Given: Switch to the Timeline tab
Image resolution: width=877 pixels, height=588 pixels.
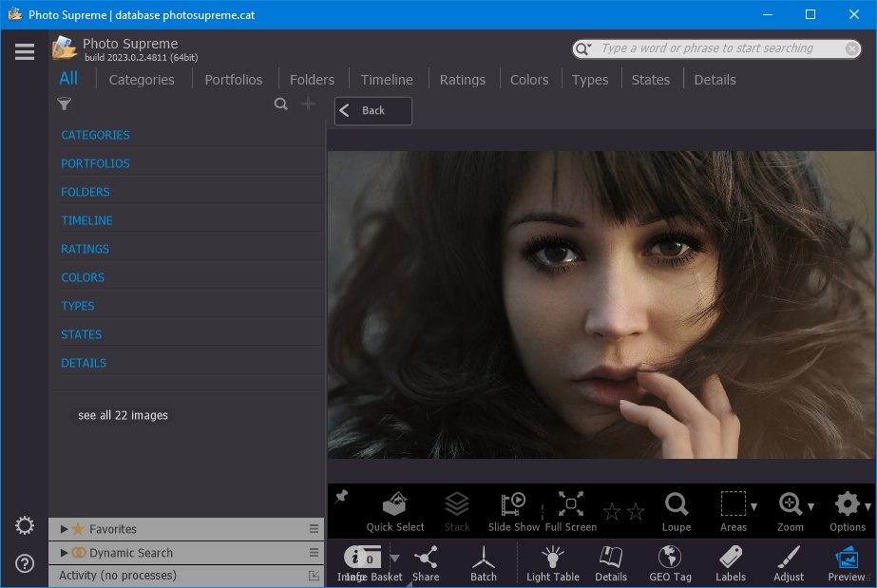Looking at the screenshot, I should (387, 80).
